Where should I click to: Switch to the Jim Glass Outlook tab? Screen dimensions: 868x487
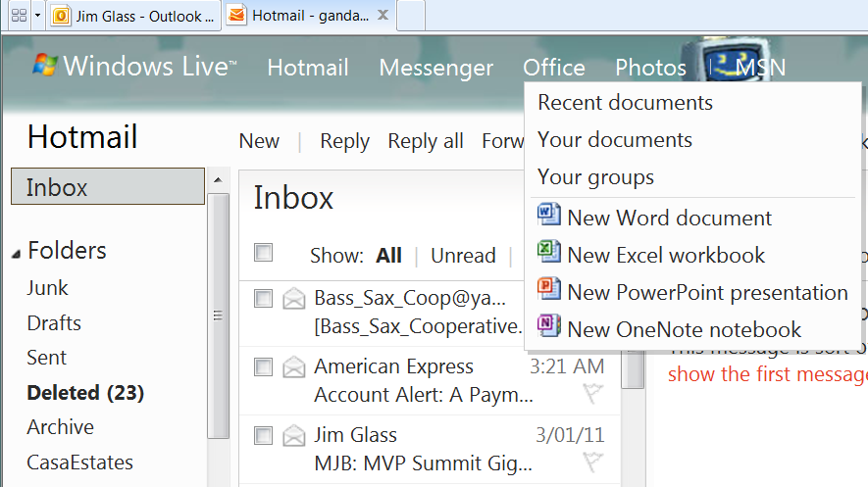coord(134,16)
